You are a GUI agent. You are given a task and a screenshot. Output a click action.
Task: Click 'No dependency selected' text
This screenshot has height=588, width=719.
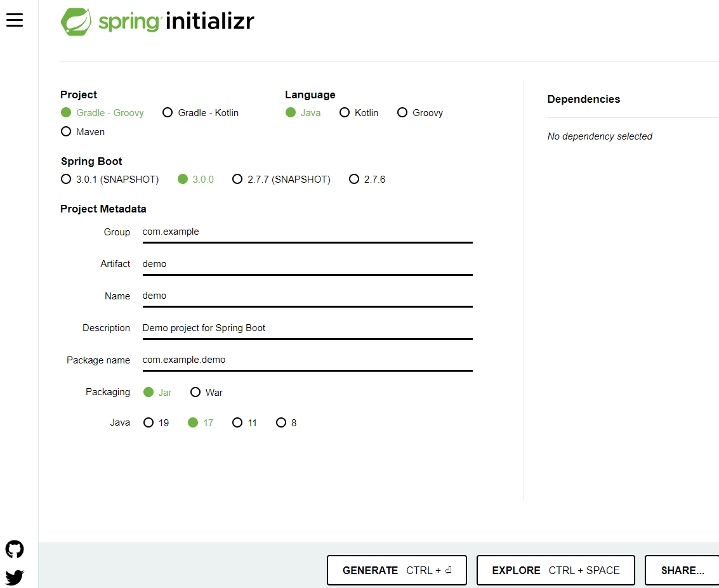click(600, 136)
